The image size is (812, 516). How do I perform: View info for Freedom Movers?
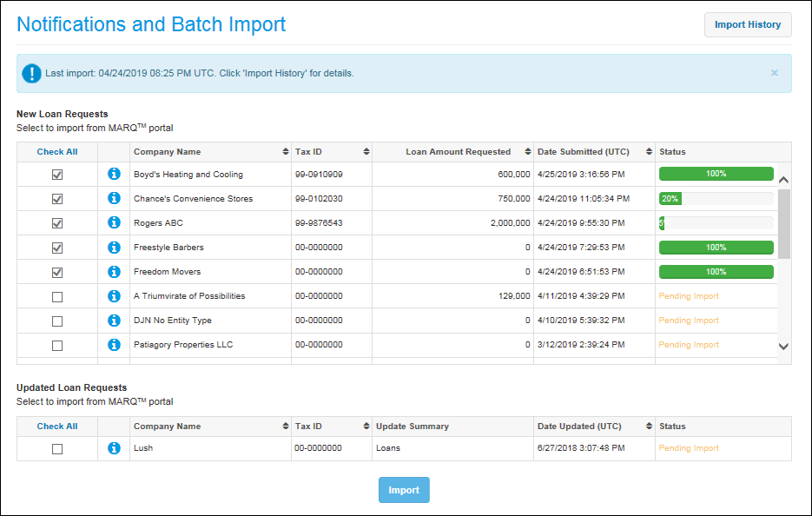click(x=114, y=272)
